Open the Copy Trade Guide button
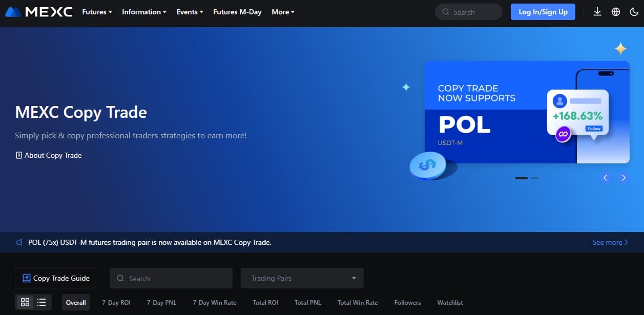Viewport: 644px width, 315px height. click(x=55, y=278)
